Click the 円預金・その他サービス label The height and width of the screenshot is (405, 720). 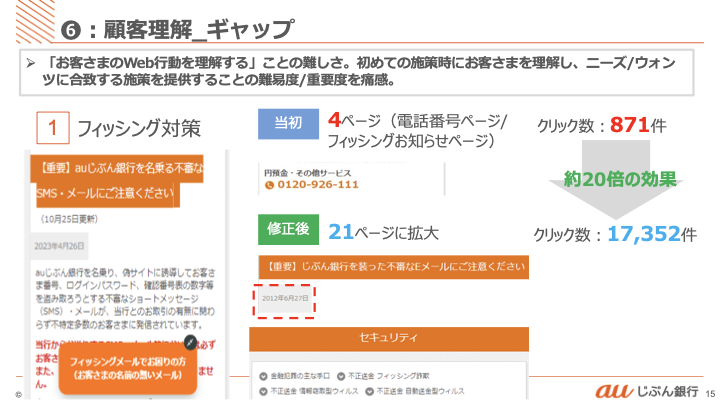308,173
